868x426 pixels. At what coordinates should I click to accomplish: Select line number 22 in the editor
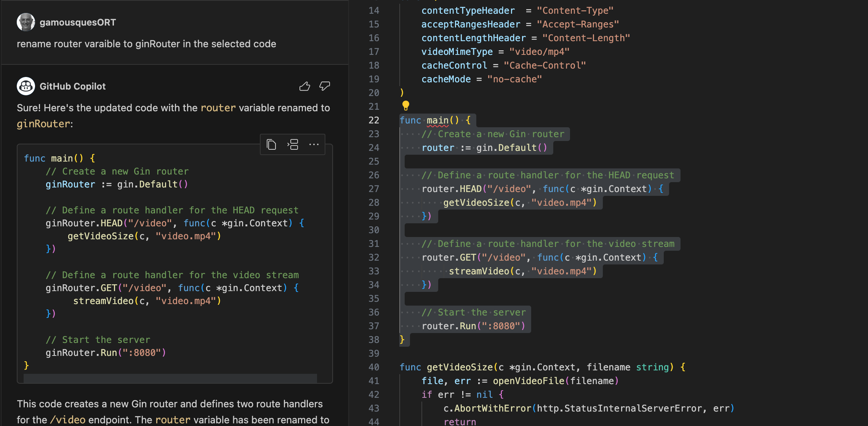point(374,120)
